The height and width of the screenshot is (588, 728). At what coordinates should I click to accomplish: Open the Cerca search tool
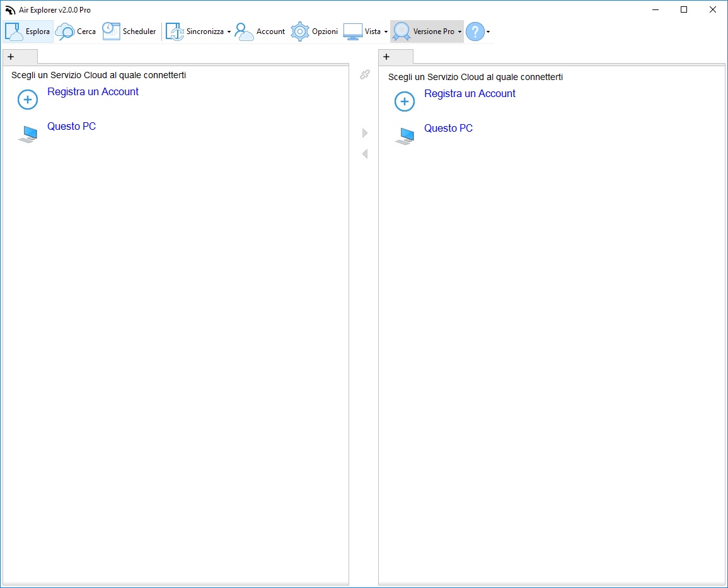coord(76,32)
